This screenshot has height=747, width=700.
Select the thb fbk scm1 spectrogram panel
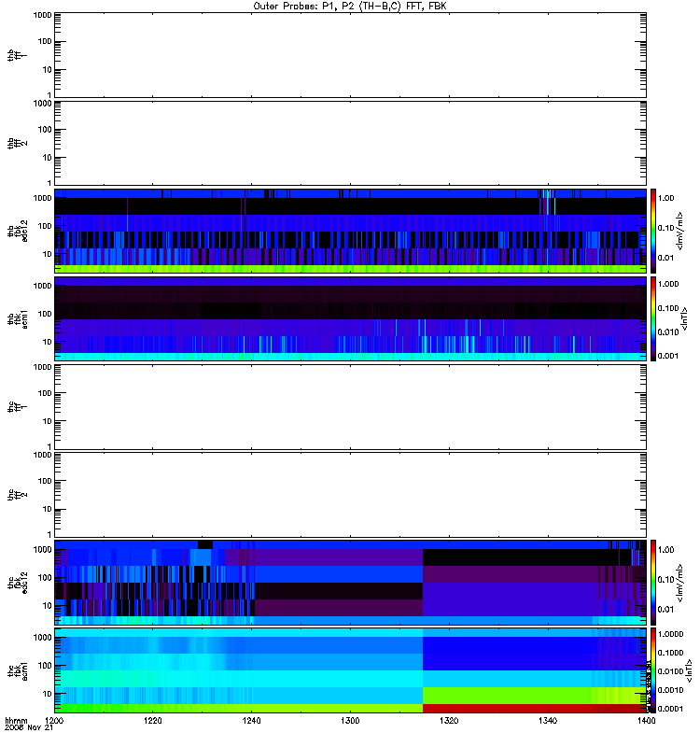pyautogui.click(x=350, y=318)
